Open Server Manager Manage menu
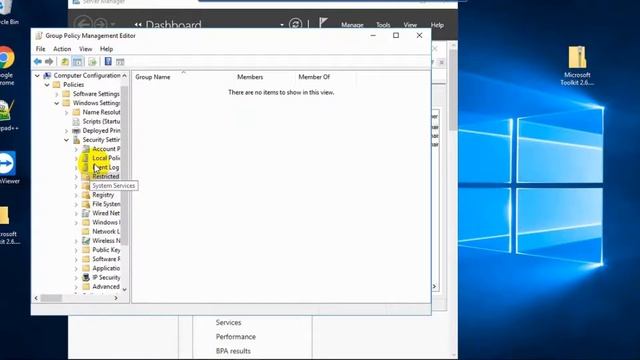This screenshot has width=640, height=360. coord(352,25)
